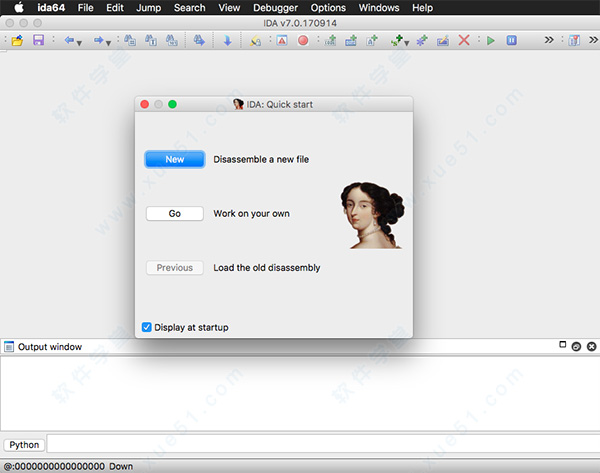Open the Search menu
The image size is (600, 473).
(x=189, y=8)
